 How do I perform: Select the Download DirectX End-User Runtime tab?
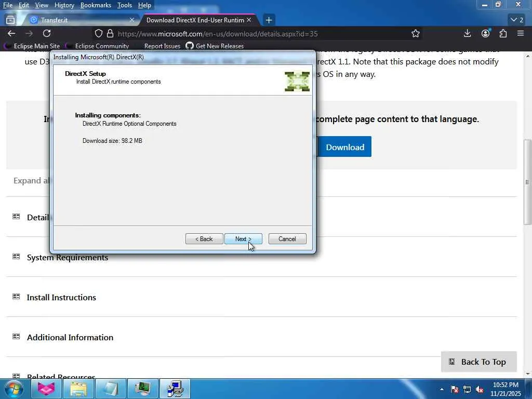(x=198, y=20)
